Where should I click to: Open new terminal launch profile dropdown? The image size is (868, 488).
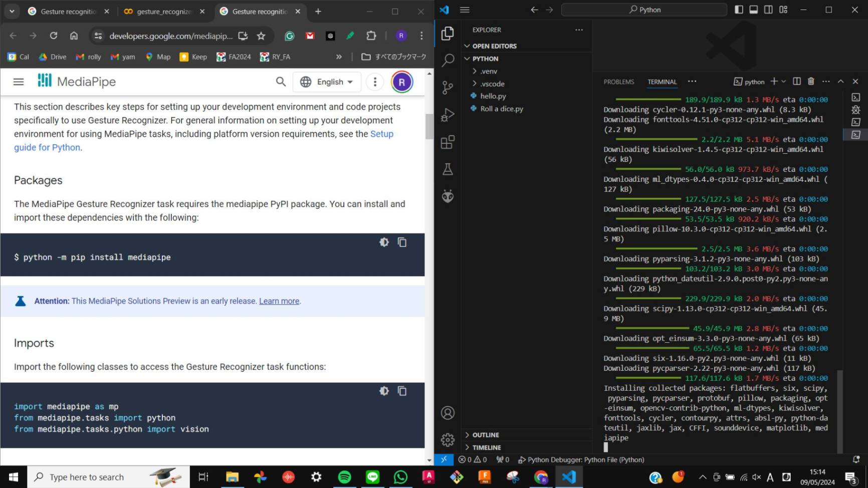(x=783, y=81)
